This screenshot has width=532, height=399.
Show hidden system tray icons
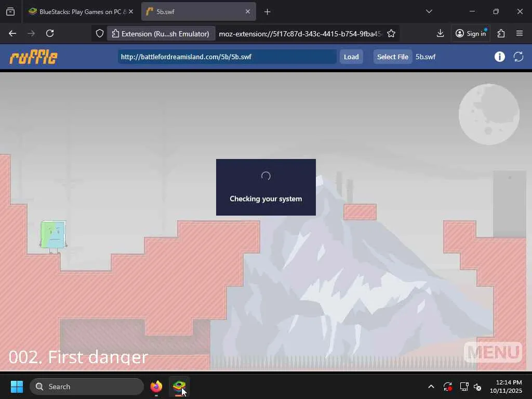[x=431, y=387]
